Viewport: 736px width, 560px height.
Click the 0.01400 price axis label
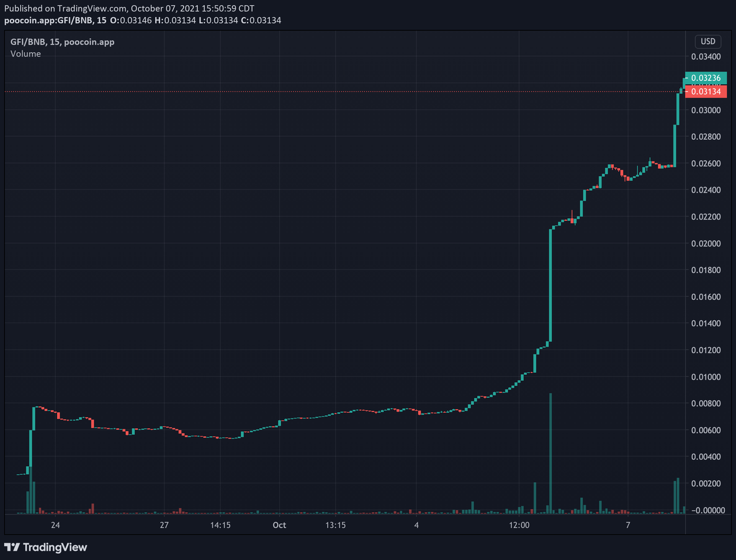coord(705,324)
